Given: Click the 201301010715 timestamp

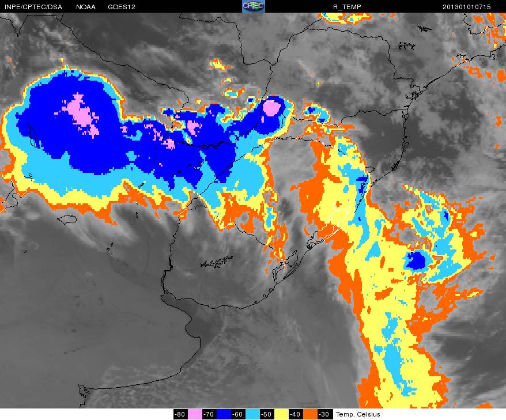Looking at the screenshot, I should click(467, 7).
